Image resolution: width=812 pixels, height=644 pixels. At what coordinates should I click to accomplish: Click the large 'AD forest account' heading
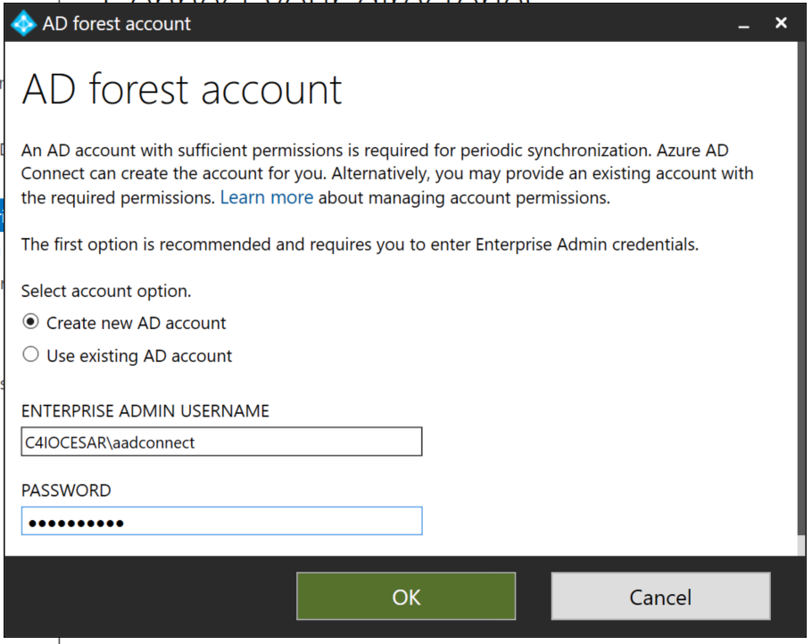pos(182,89)
